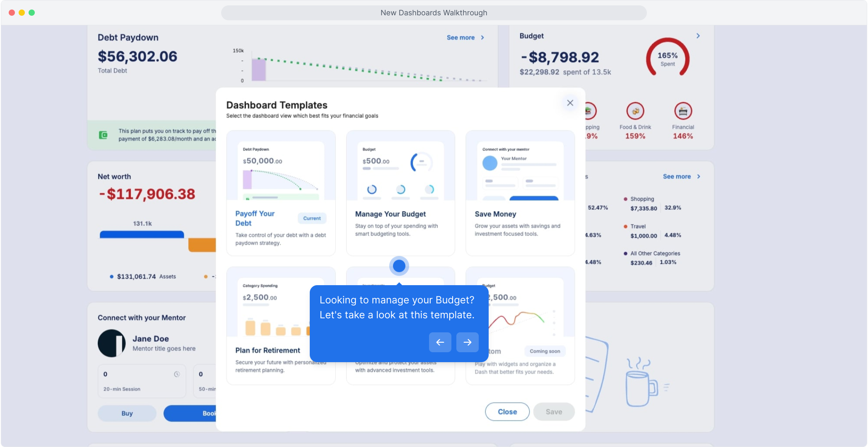Click the Coming soon badge
Image resolution: width=868 pixels, height=447 pixels.
(545, 351)
